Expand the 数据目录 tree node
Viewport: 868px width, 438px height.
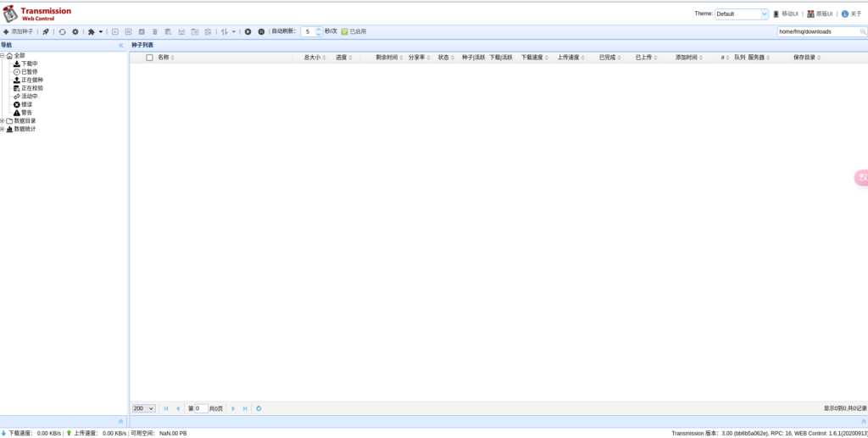(3, 120)
